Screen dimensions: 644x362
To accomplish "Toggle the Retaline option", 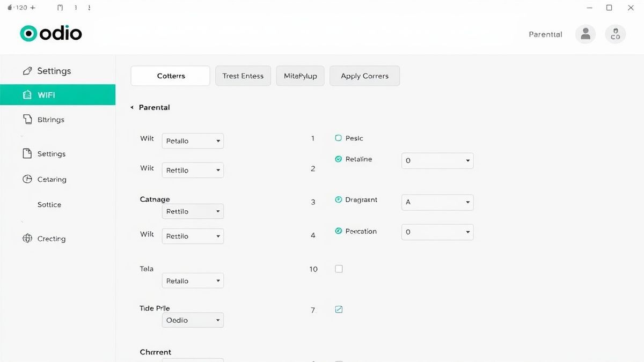I will tap(338, 159).
